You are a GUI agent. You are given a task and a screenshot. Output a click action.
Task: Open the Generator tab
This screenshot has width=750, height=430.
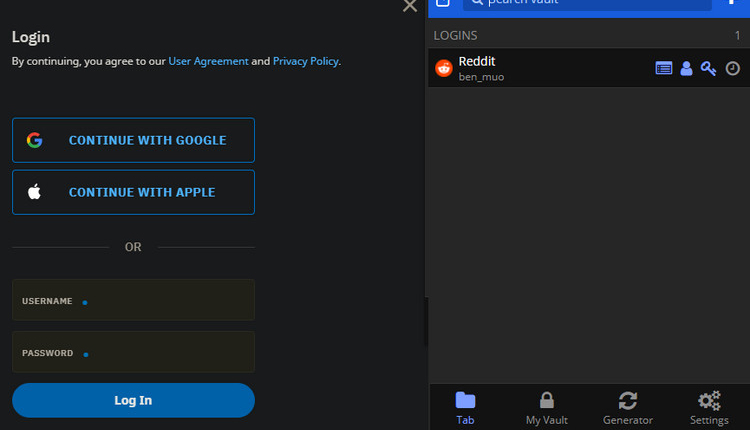(628, 407)
